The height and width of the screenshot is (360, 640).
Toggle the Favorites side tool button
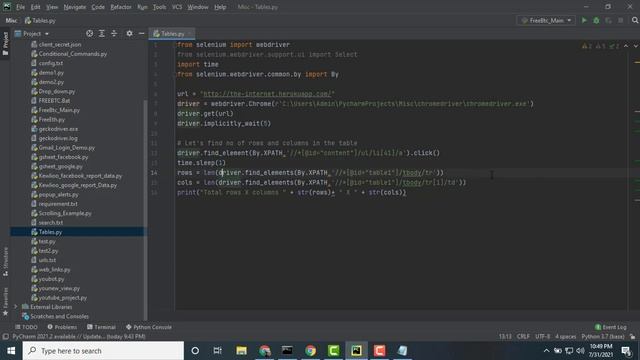click(x=5, y=301)
